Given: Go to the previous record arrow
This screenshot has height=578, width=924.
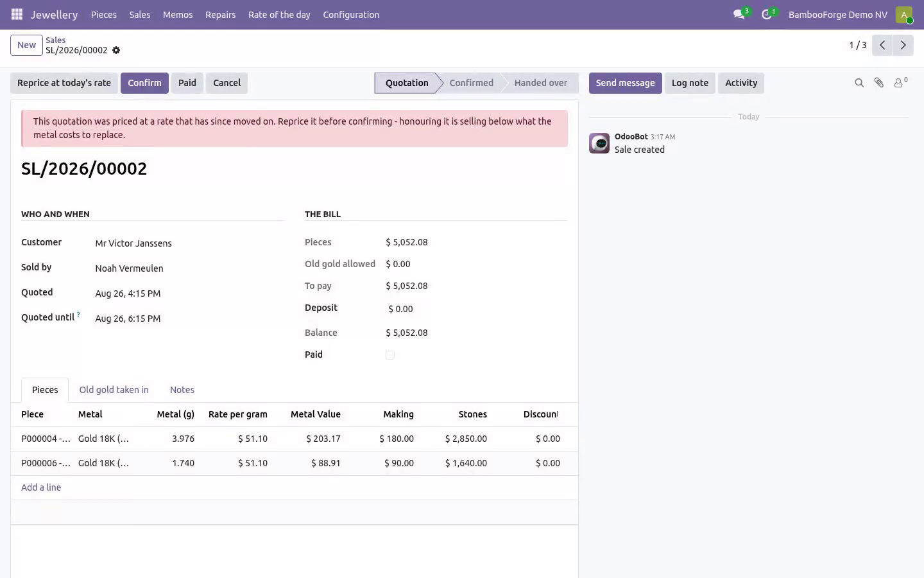Looking at the screenshot, I should point(882,45).
